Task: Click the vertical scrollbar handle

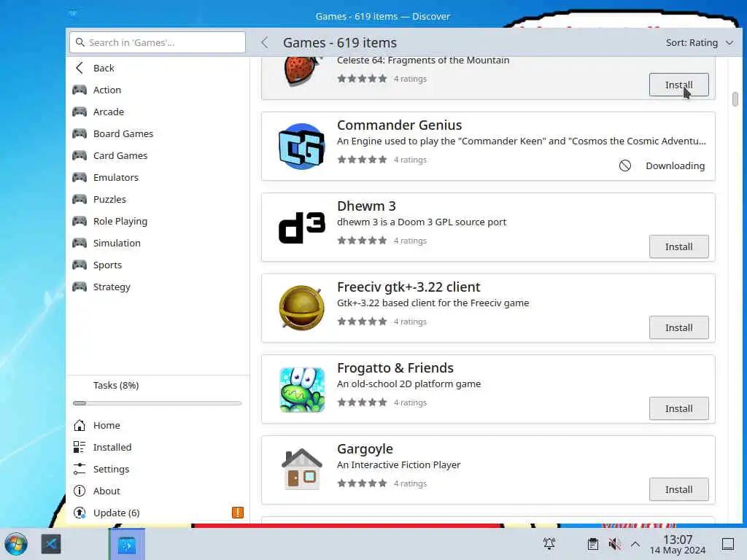Action: click(x=735, y=99)
